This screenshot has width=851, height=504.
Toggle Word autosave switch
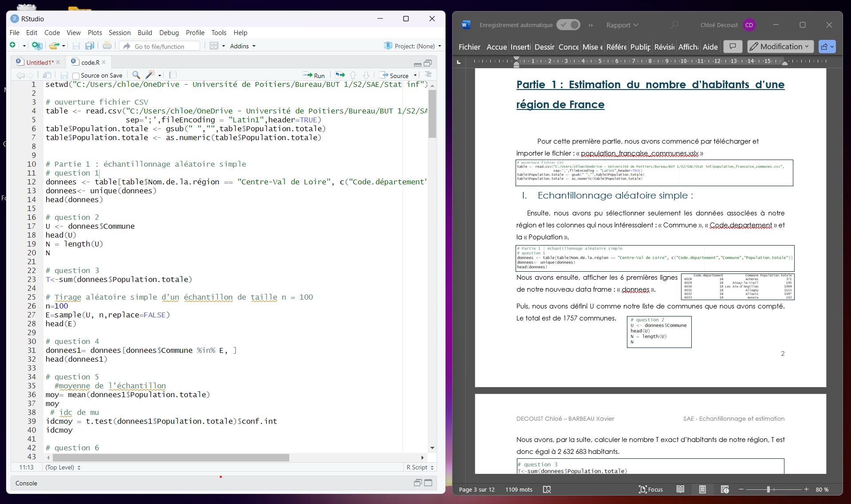point(568,25)
